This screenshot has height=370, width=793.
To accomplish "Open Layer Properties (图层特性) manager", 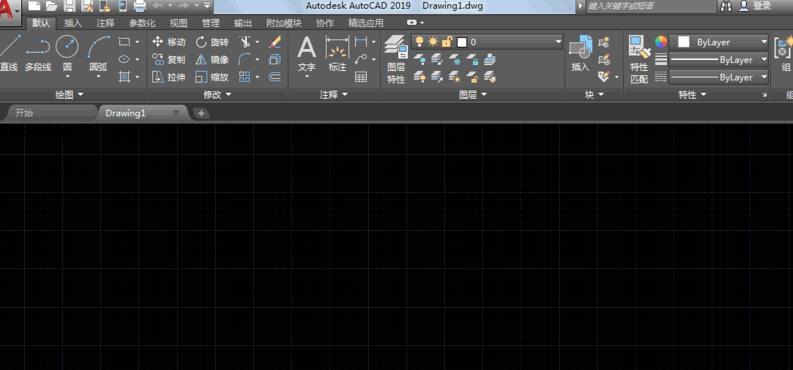I will 396,60.
